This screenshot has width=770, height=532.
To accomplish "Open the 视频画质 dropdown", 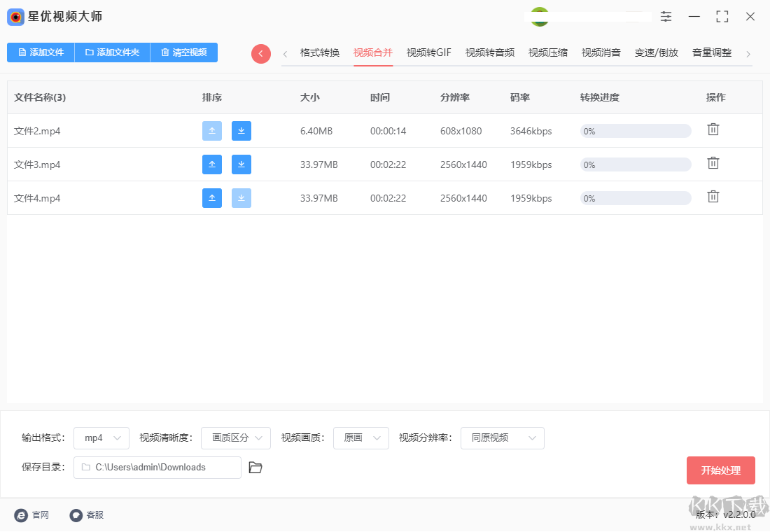I will pos(360,438).
